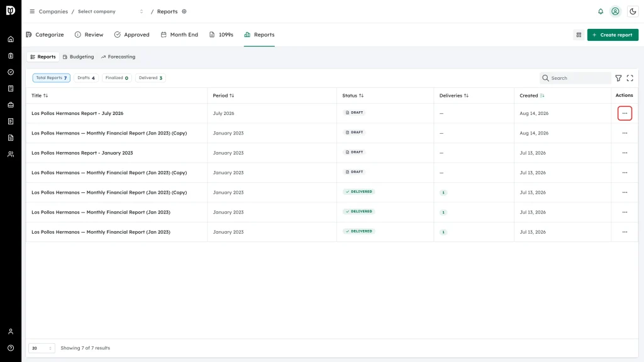Switch to the Forecasting sub-tab
This screenshot has width=644, height=362.
pos(118,57)
